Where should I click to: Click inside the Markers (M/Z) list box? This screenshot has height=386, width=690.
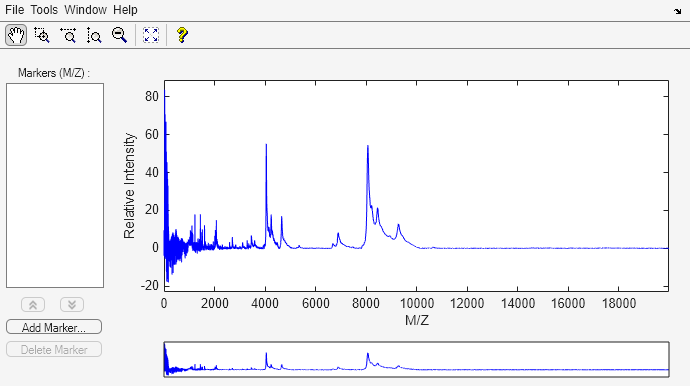55,185
